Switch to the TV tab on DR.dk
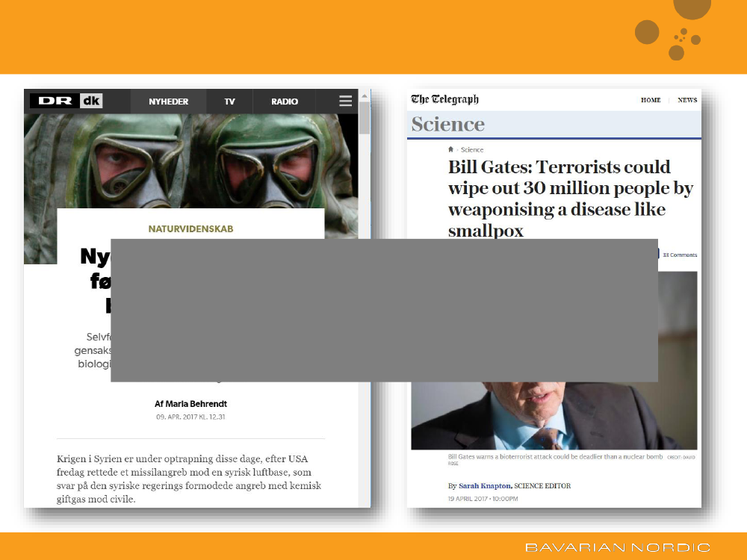747x560 pixels. click(229, 102)
